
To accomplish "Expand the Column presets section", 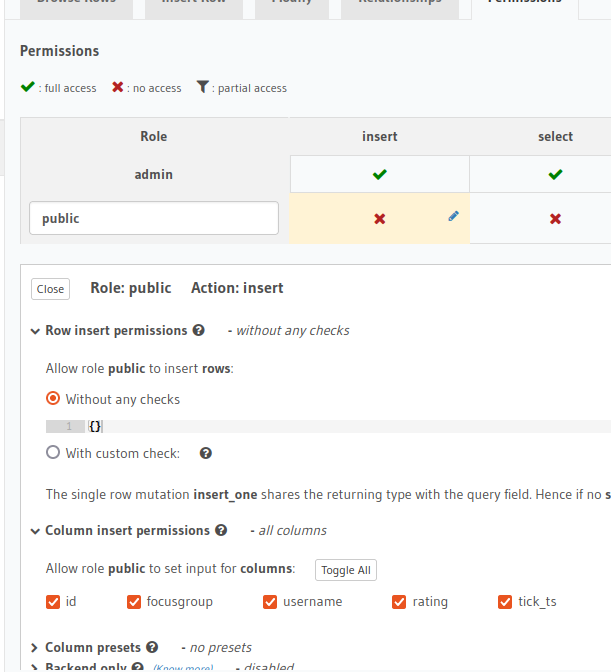I will (34, 648).
